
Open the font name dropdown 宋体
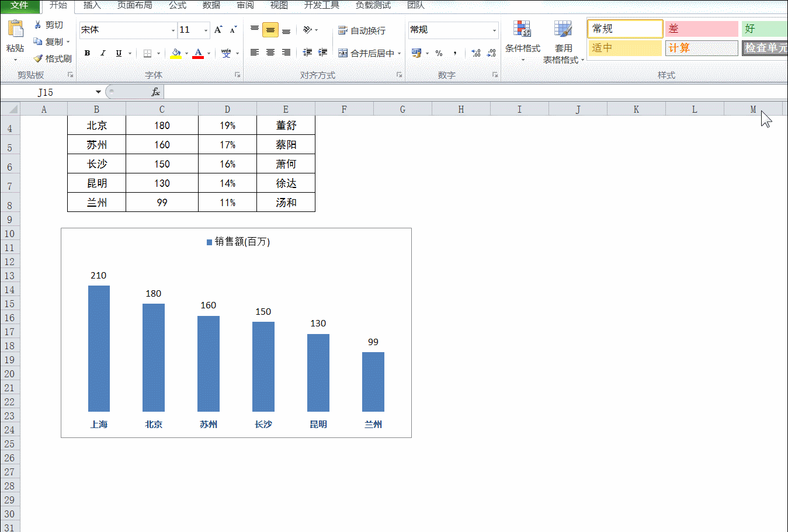(x=128, y=30)
